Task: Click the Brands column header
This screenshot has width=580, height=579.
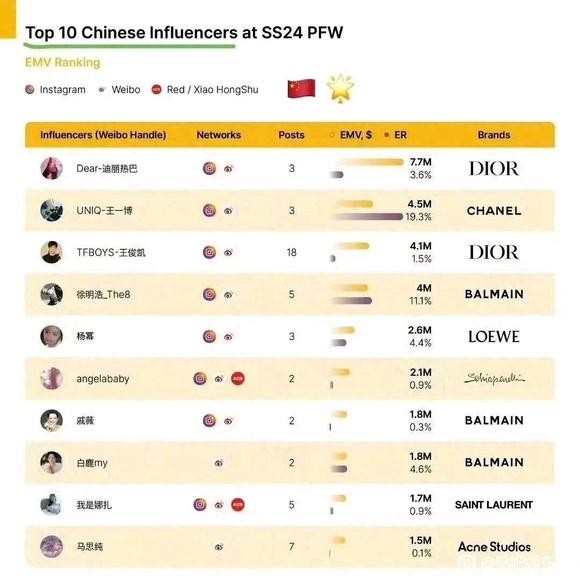Action: coord(494,135)
